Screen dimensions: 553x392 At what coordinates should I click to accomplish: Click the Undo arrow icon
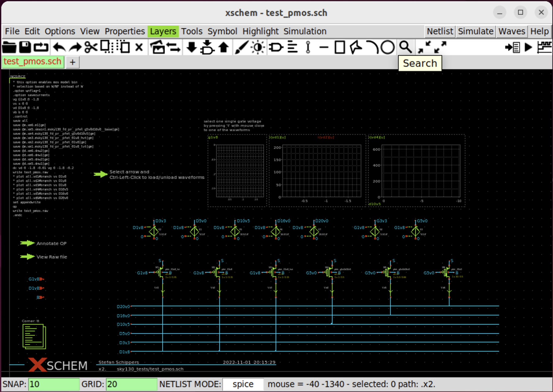pos(59,47)
